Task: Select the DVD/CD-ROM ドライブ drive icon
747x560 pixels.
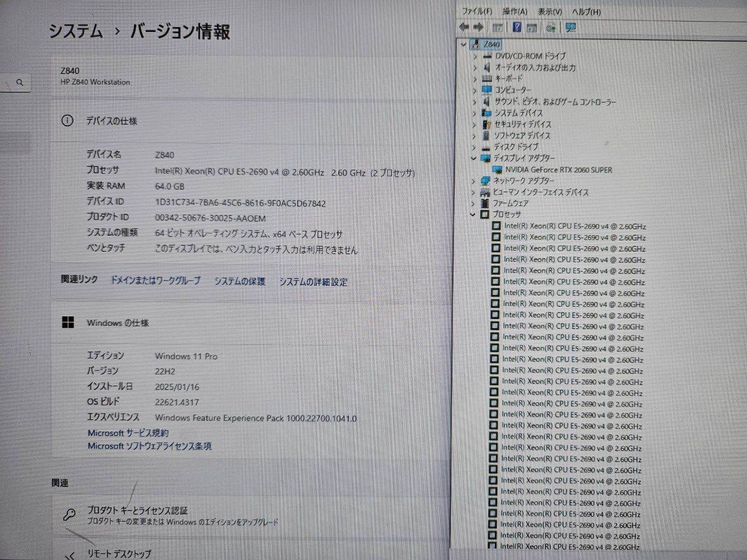Action: pos(487,56)
